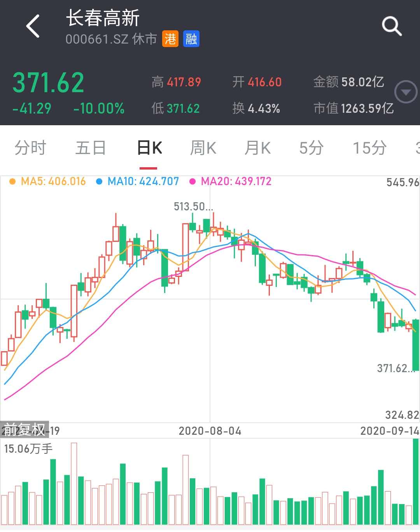The width and height of the screenshot is (420, 532).
Task: Tap the -41.29 price change
Action: (x=31, y=108)
